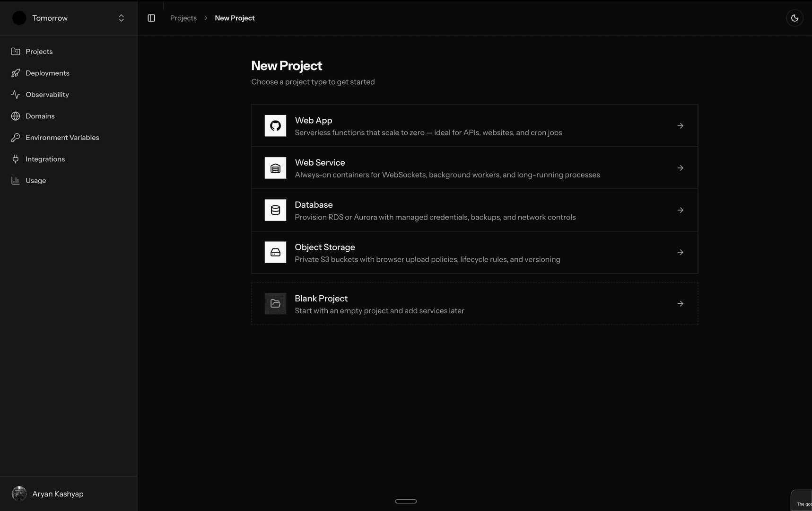
Task: Click the open folder icon on Blank Project
Action: coord(275,304)
